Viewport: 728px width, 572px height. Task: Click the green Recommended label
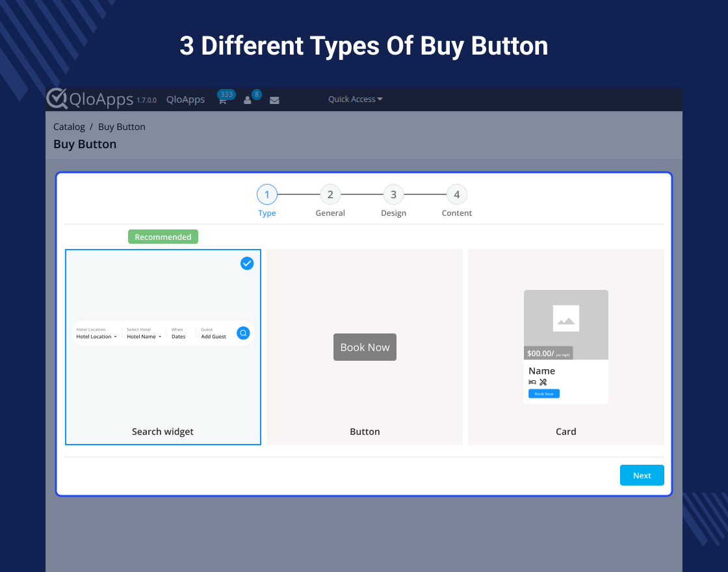click(x=163, y=237)
